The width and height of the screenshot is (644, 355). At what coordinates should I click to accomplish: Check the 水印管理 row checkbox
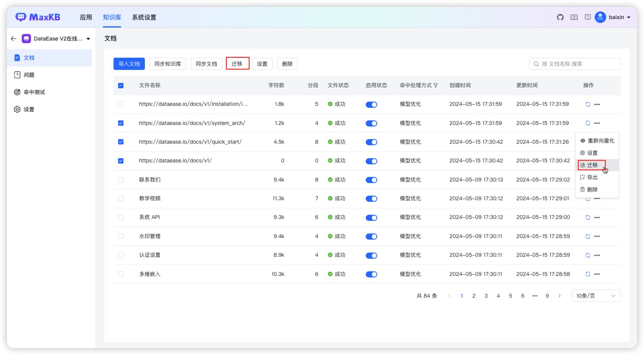[x=121, y=236]
